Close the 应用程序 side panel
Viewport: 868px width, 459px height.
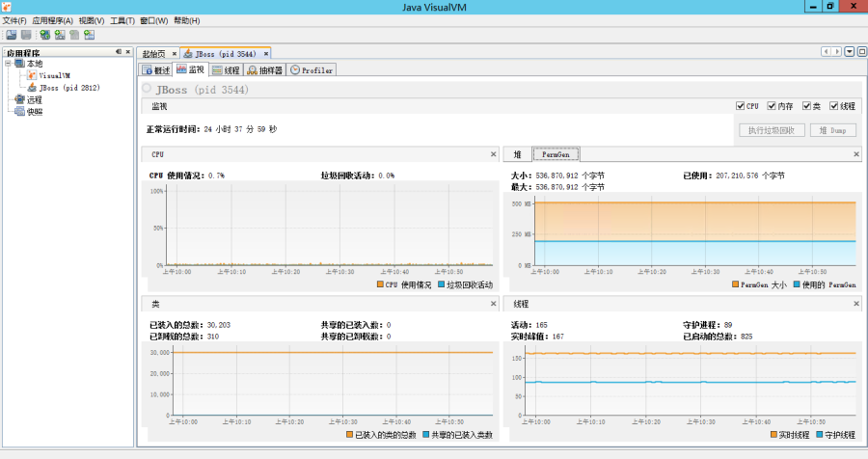(128, 52)
